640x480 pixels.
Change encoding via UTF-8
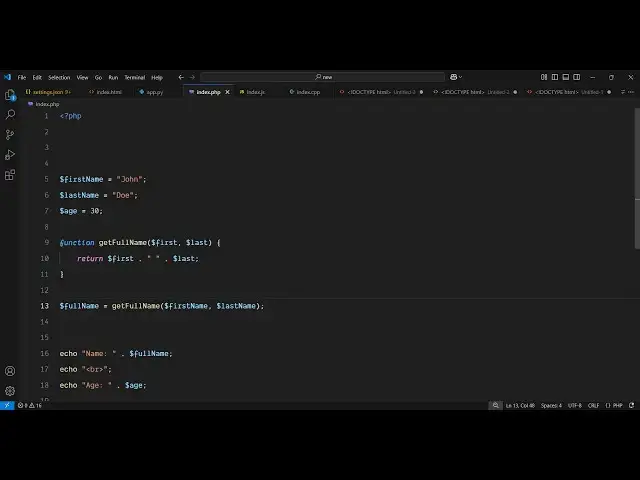tap(574, 405)
